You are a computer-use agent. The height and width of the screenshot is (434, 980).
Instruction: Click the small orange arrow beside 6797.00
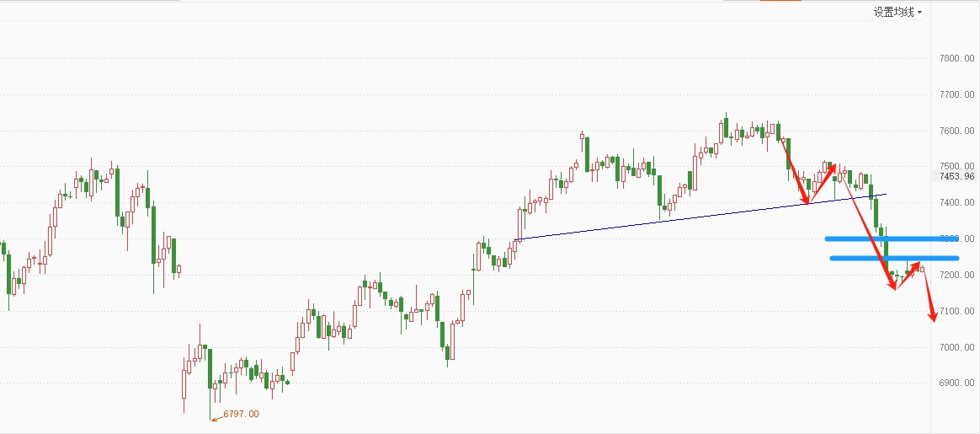[x=216, y=418]
